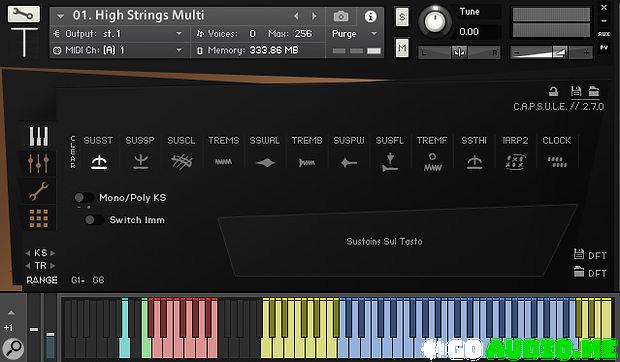Click the CLEAR button beside articulations

click(x=72, y=152)
